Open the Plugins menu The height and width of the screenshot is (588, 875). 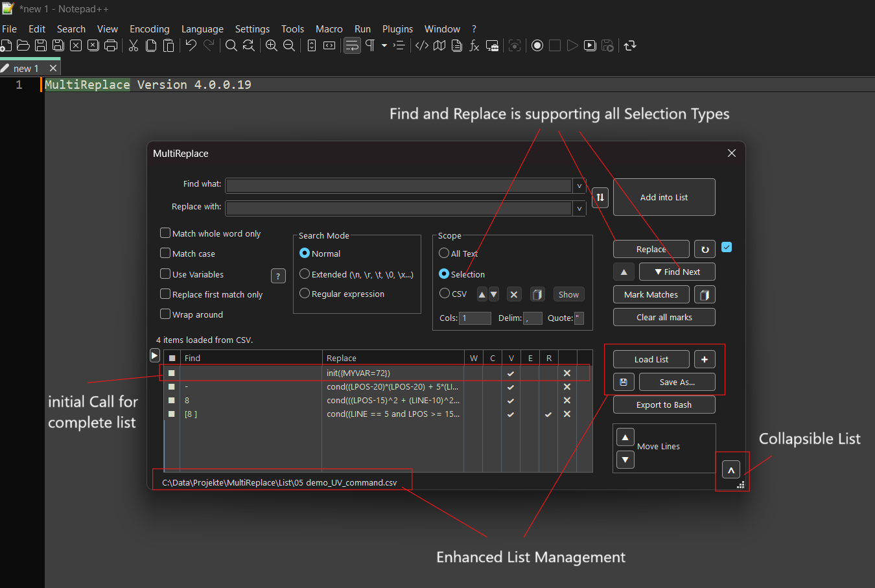(x=397, y=29)
